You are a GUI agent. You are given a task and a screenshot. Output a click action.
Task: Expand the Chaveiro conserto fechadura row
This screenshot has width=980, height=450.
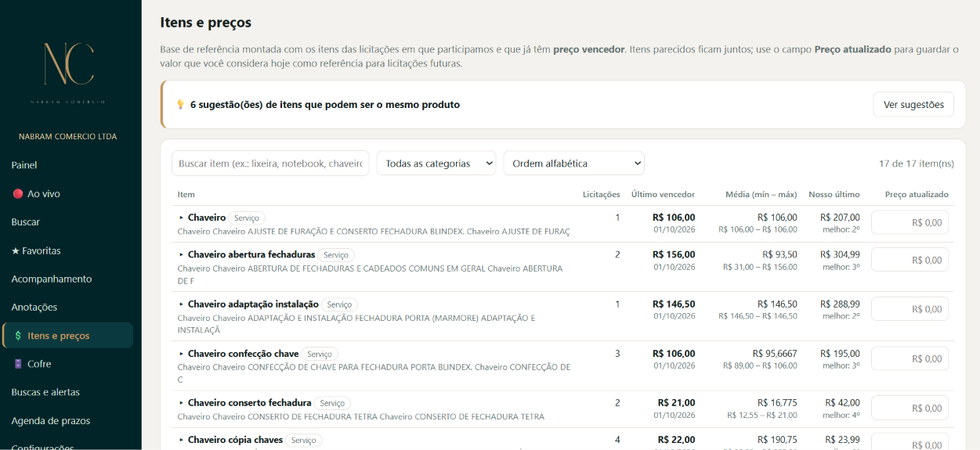[x=181, y=403]
